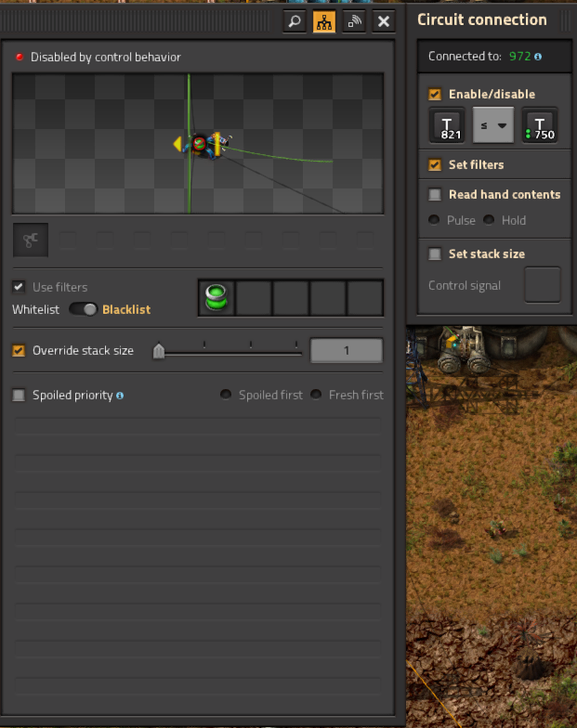
Task: Click the T signal showing 750
Action: point(540,125)
